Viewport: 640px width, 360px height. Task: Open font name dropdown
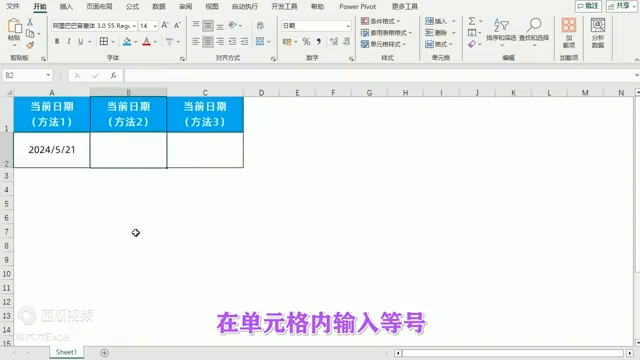(x=134, y=26)
